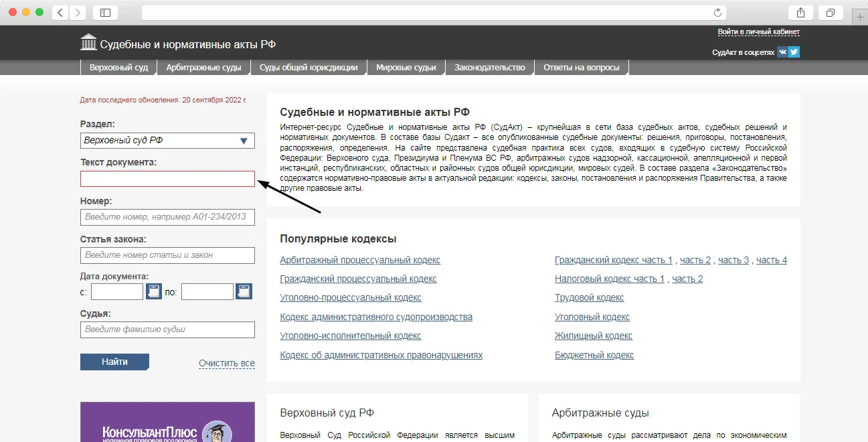Open Ответы на вопросы tab
Image resolution: width=868 pixels, height=442 pixels.
point(582,67)
